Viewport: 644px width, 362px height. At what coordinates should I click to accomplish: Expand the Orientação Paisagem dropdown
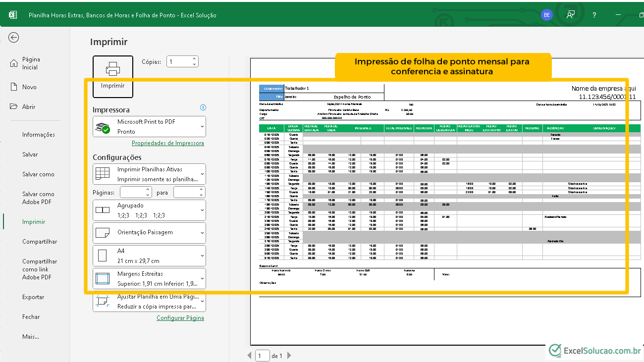[149, 233]
